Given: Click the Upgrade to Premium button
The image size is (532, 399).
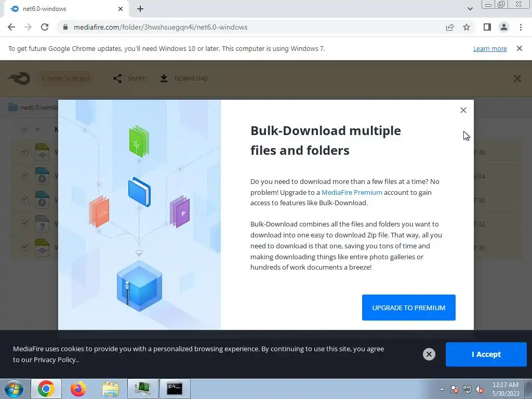Looking at the screenshot, I should pos(408,308).
